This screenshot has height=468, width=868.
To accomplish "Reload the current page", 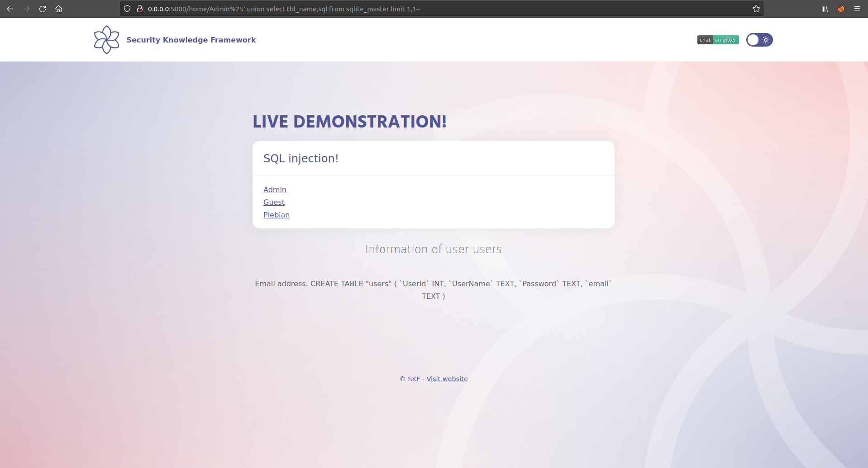I will click(43, 9).
